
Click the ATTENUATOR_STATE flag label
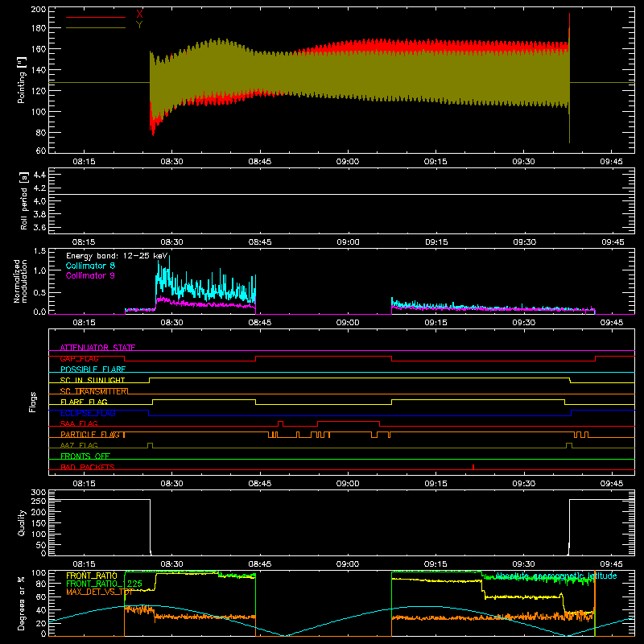(97, 348)
